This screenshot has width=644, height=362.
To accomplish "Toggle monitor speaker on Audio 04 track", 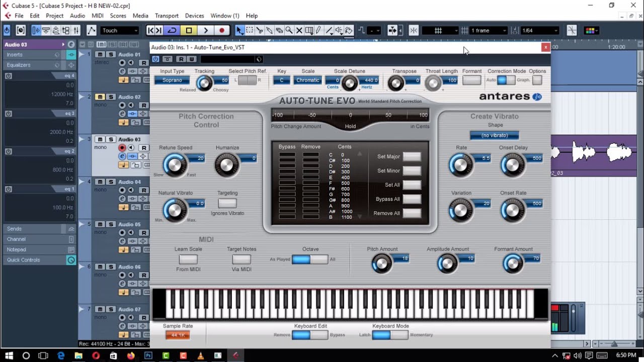I will click(131, 190).
